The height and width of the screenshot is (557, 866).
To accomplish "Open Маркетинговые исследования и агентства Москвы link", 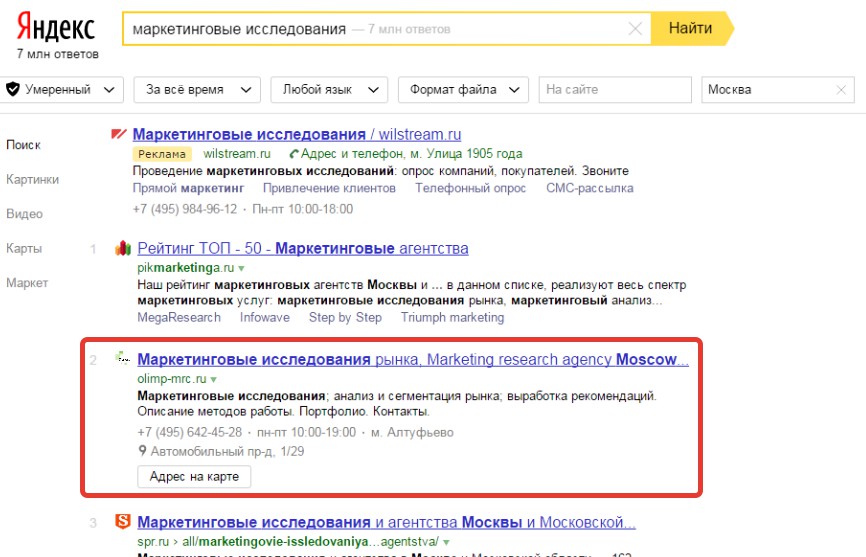I will (387, 522).
